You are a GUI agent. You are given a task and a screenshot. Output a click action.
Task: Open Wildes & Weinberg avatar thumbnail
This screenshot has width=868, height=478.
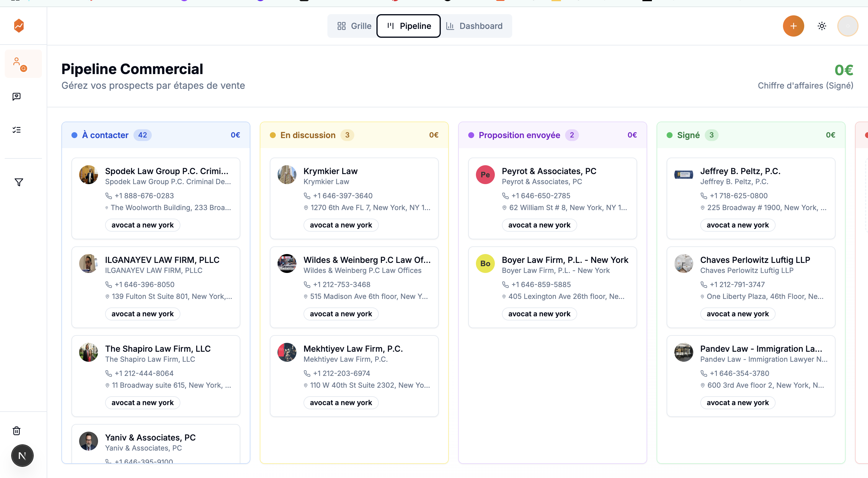click(287, 263)
